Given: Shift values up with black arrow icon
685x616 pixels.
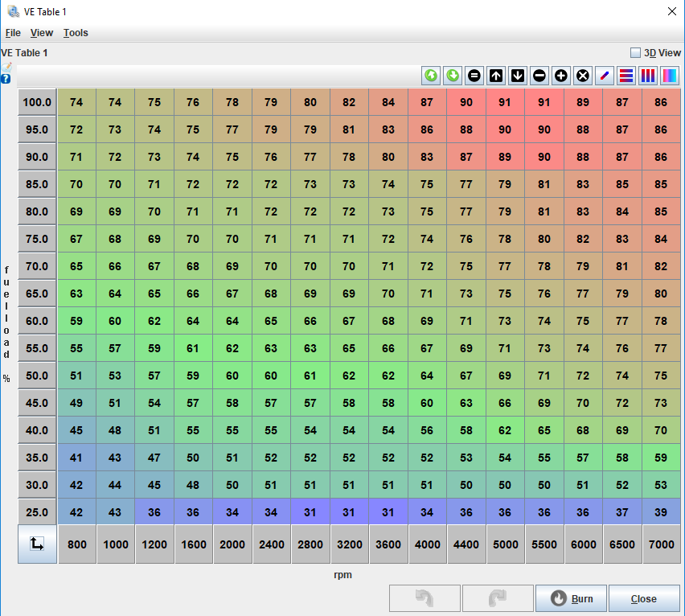Looking at the screenshot, I should [x=495, y=75].
